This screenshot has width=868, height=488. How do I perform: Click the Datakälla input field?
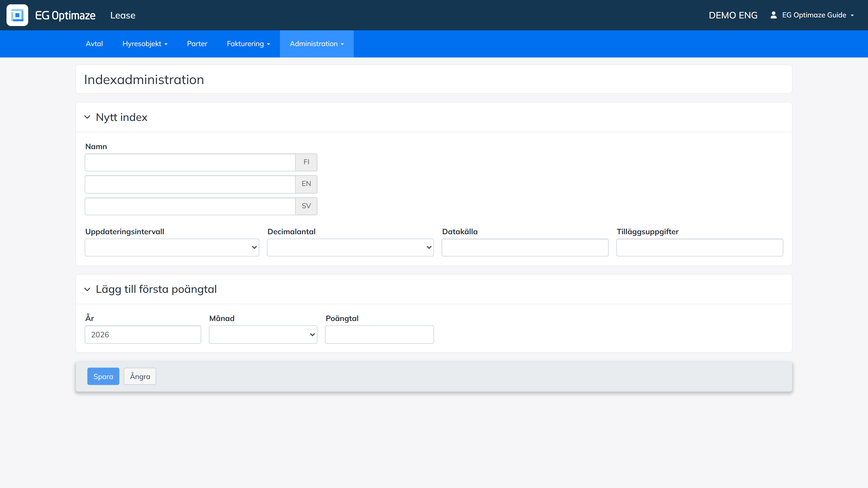point(525,248)
